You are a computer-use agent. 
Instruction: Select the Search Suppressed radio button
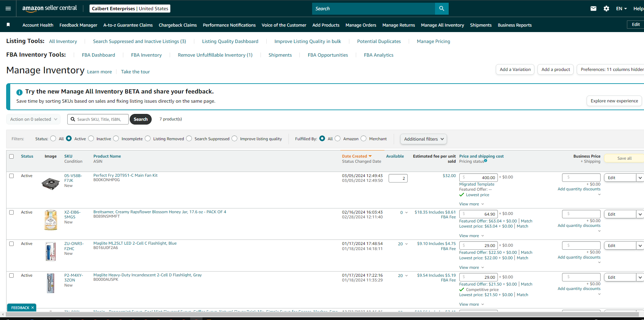point(189,139)
